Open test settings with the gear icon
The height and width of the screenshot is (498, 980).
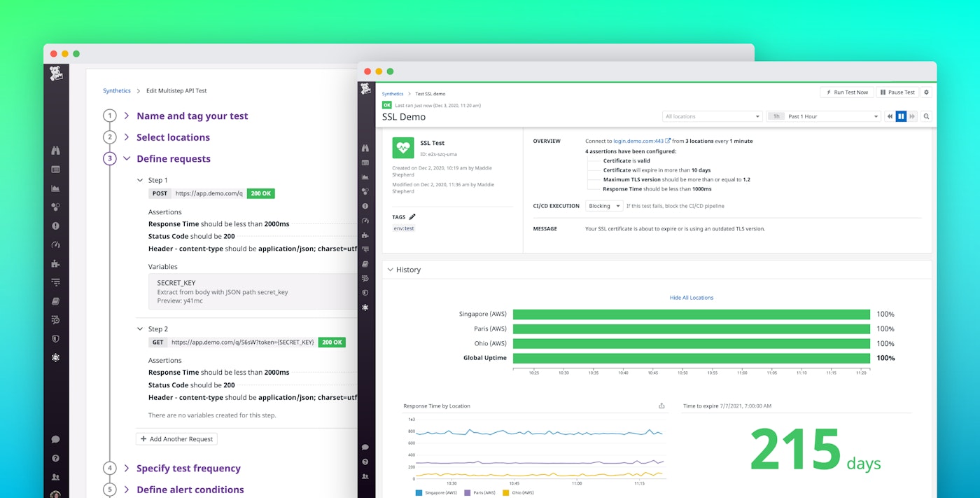pyautogui.click(x=927, y=92)
